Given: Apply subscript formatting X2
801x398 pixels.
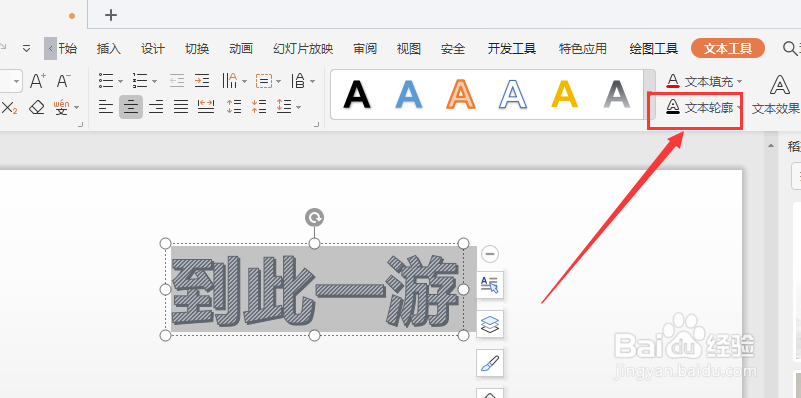Looking at the screenshot, I should pyautogui.click(x=9, y=108).
